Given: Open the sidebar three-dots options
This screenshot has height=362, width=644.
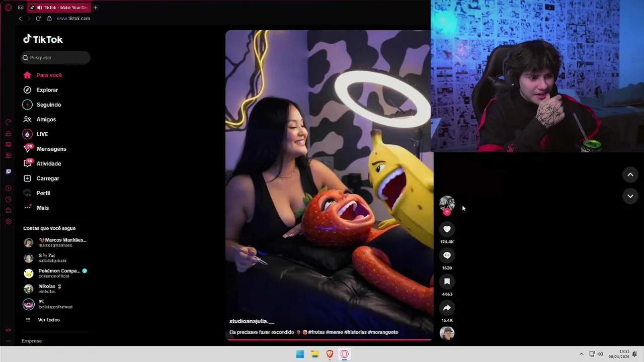Looking at the screenshot, I should pos(8,341).
